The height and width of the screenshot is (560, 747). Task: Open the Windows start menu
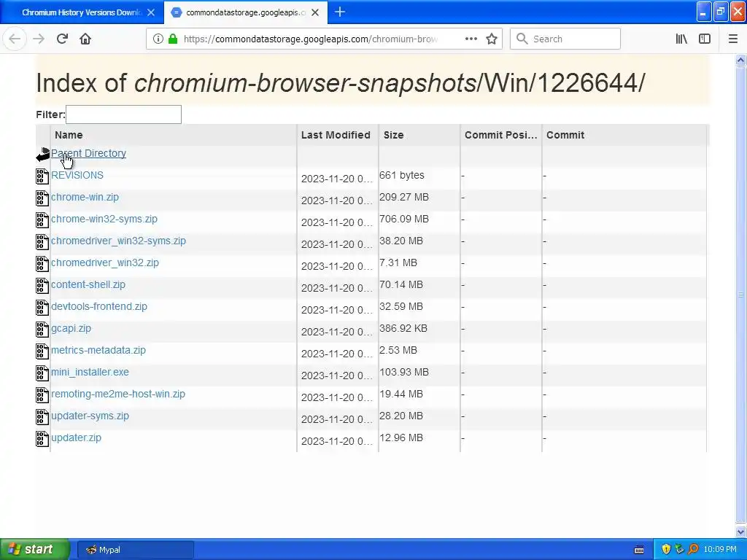pos(34,549)
